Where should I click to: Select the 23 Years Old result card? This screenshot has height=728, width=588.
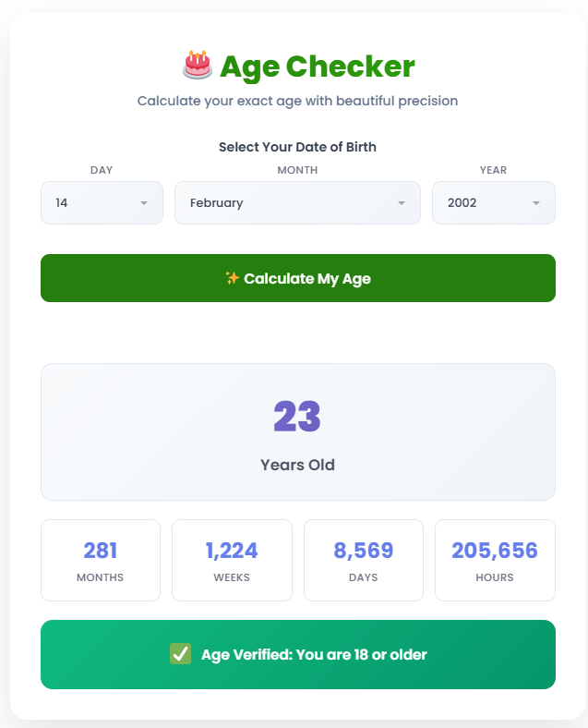point(298,431)
